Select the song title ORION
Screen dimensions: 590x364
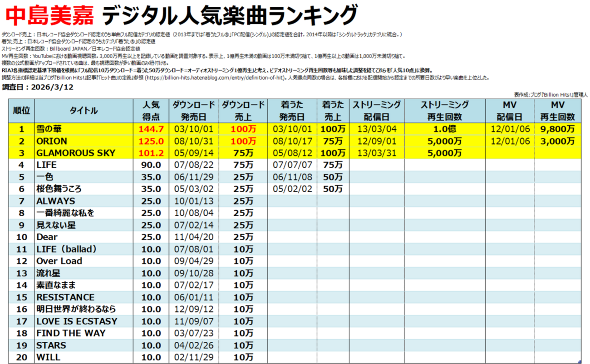[52, 141]
